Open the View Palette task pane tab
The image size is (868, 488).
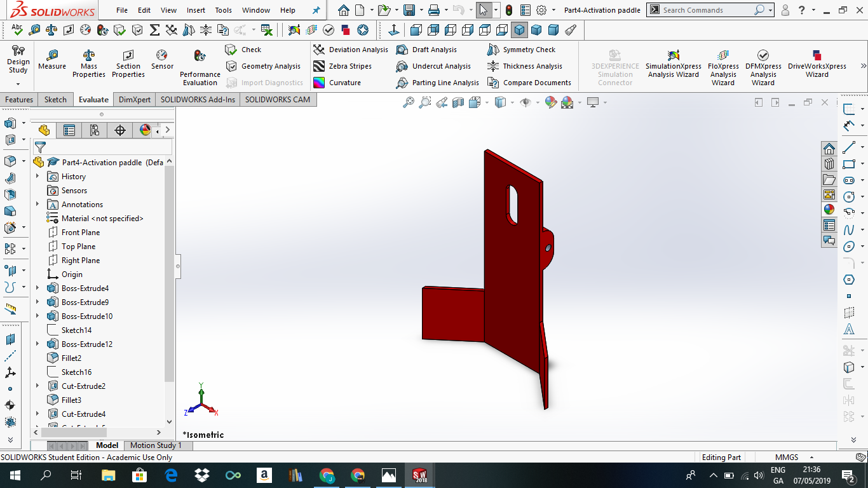point(829,194)
